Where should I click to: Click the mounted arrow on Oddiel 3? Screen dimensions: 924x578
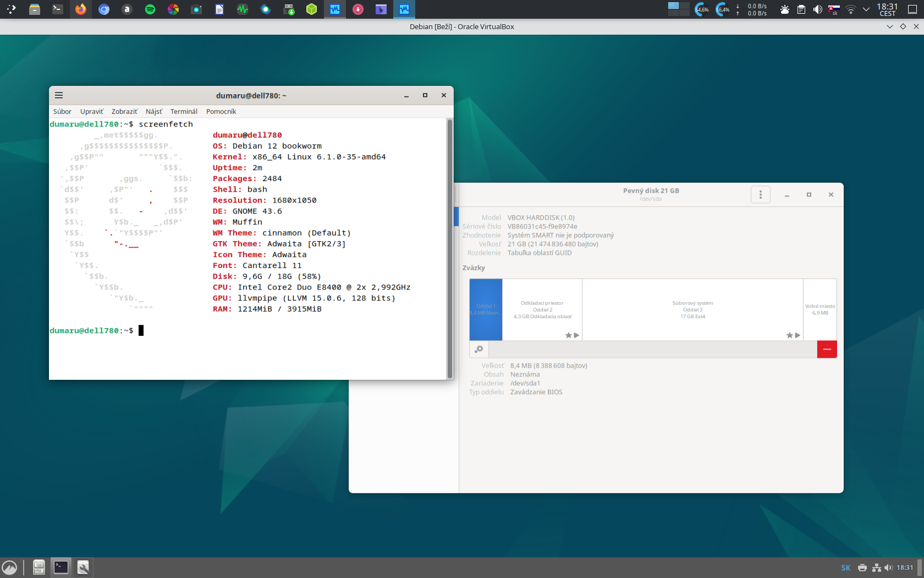[x=798, y=335]
